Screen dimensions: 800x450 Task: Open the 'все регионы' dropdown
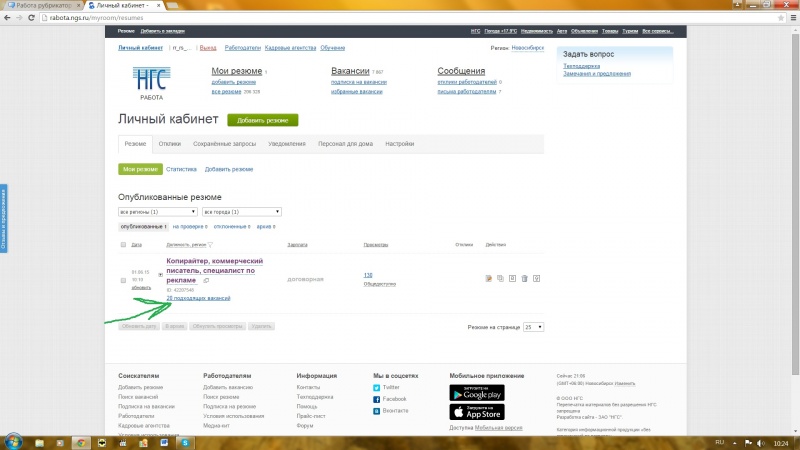pos(157,212)
